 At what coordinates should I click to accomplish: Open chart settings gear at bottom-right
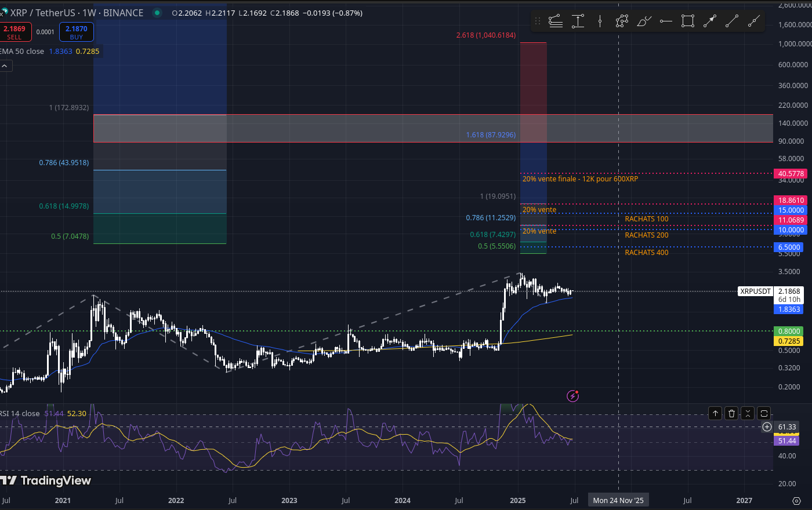796,500
